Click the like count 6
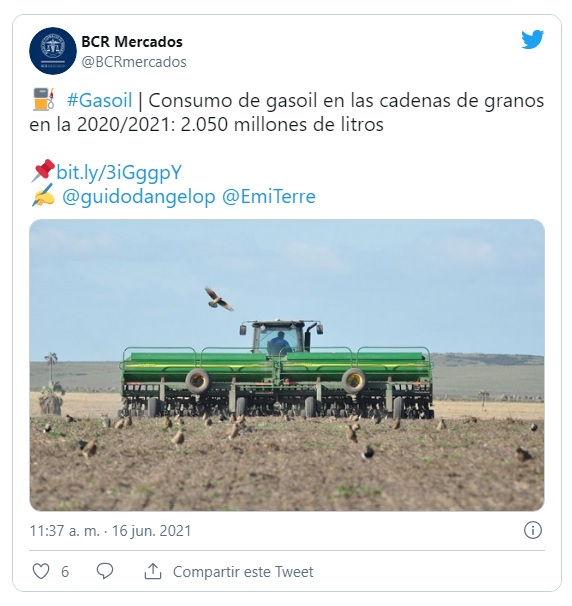The image size is (572, 606). tap(65, 572)
